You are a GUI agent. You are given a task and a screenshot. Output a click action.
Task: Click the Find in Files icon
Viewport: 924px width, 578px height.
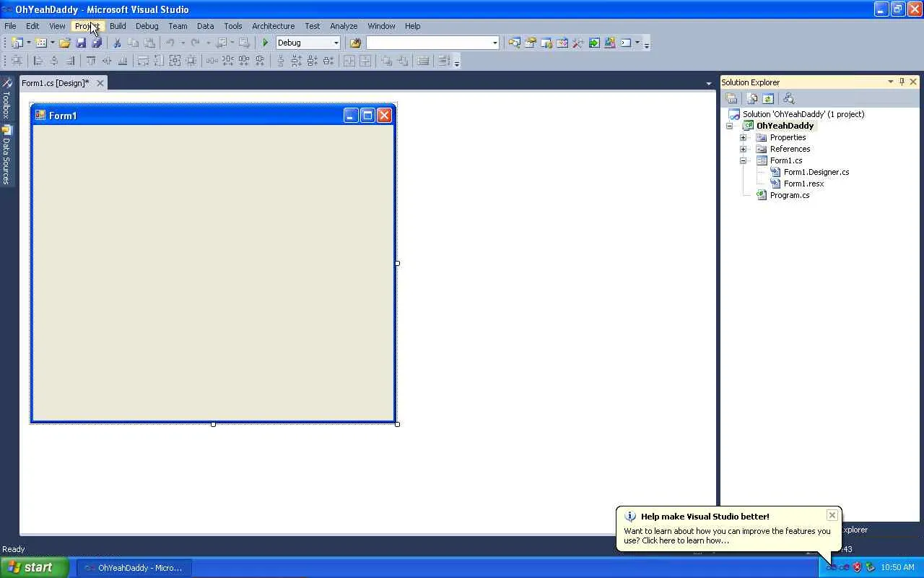coord(355,43)
